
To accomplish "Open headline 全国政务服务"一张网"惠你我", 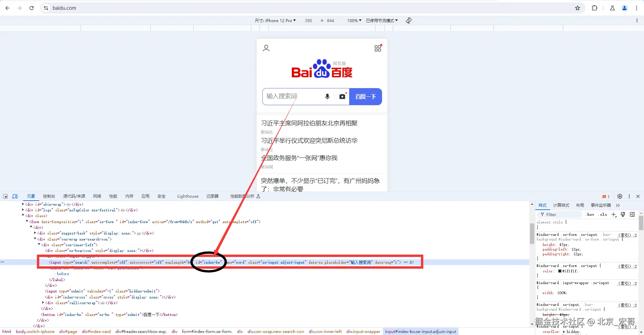I will click(x=299, y=158).
